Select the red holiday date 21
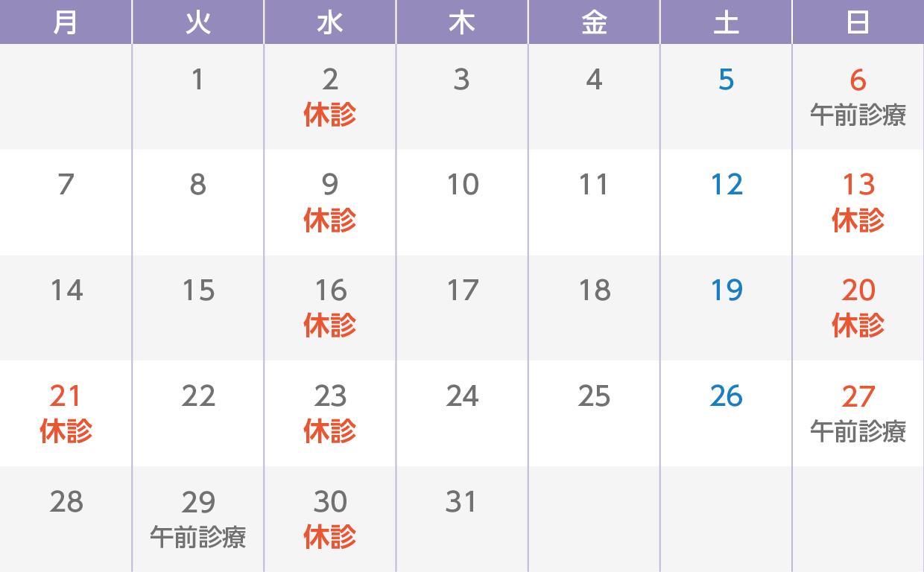 (x=66, y=396)
